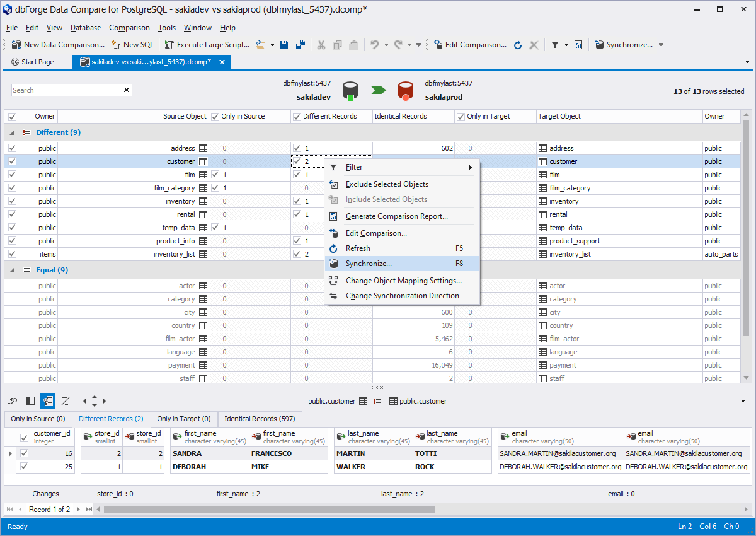Click the Synchronize toolbar button
Viewport: 756px width, 536px height.
[622, 45]
